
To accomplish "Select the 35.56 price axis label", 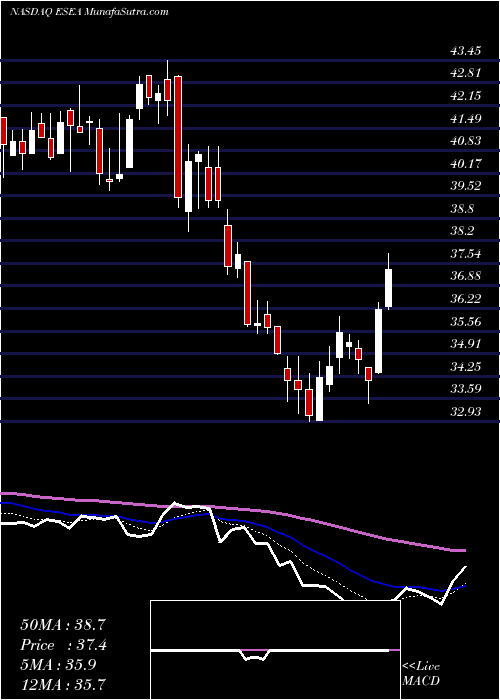I will point(466,322).
